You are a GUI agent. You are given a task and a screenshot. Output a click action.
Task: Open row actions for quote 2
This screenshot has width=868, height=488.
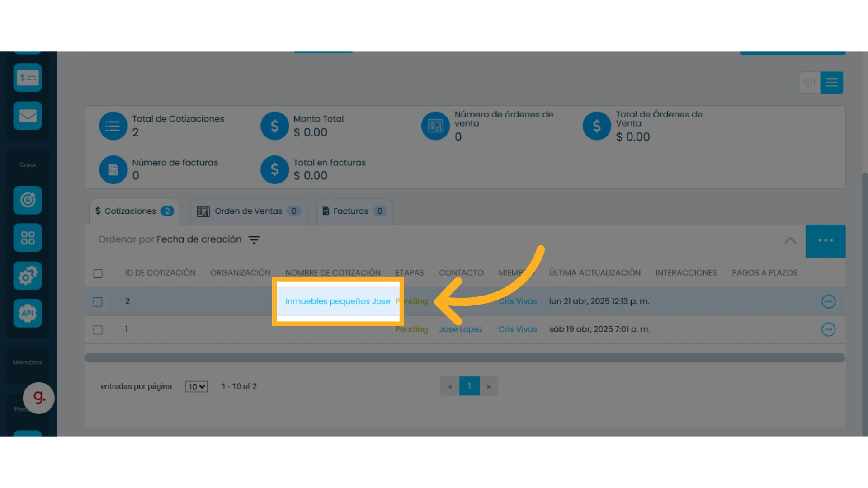click(828, 301)
